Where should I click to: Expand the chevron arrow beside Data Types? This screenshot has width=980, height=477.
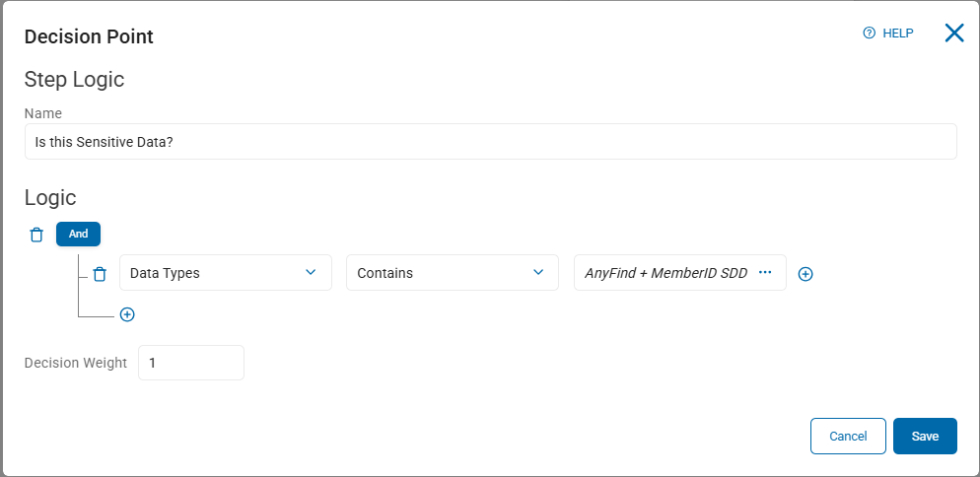click(x=311, y=272)
